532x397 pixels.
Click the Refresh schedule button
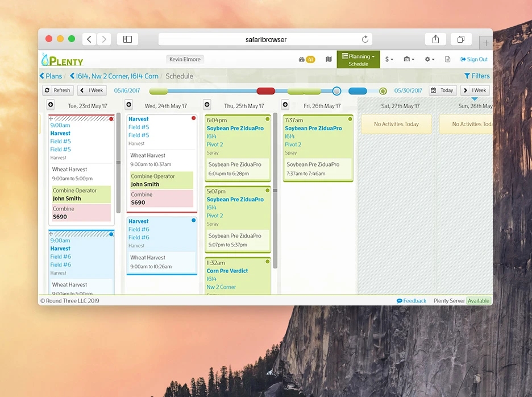[58, 90]
